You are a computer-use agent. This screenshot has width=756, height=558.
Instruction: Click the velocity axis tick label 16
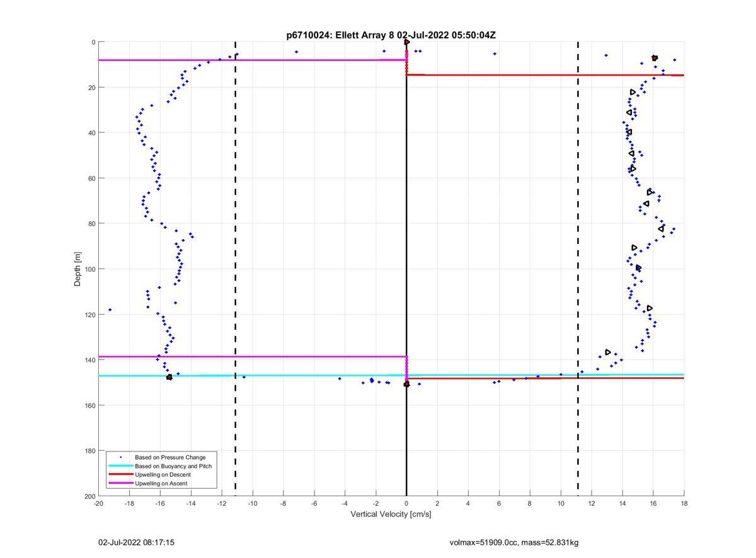pos(653,503)
